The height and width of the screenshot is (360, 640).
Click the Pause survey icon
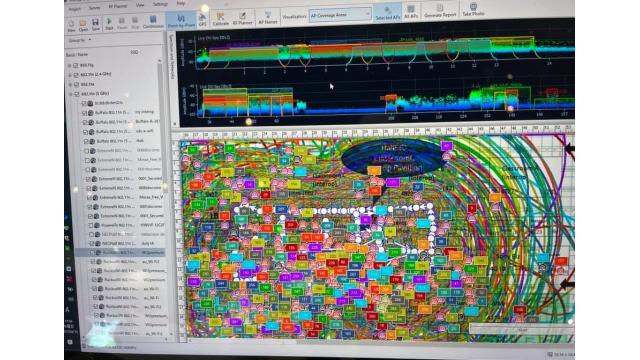122,23
